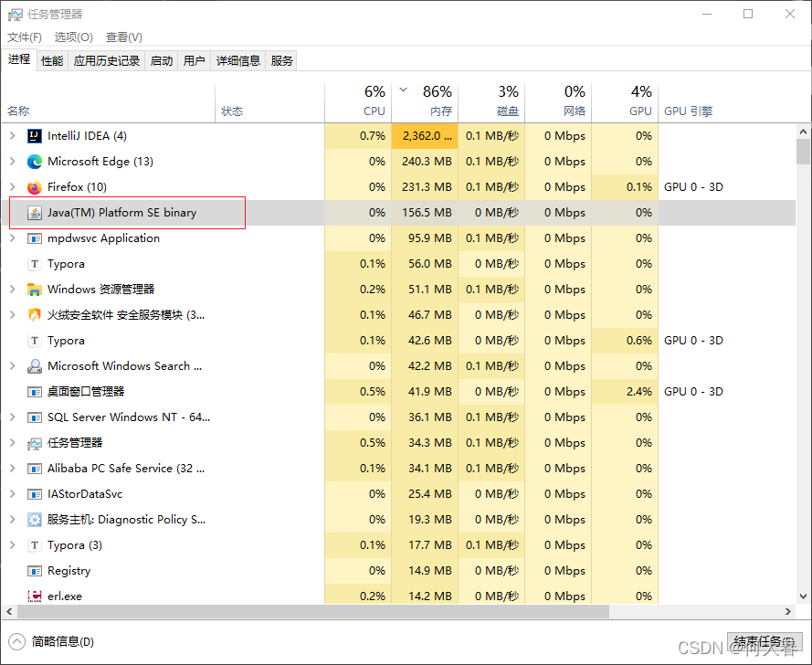Image resolution: width=812 pixels, height=665 pixels.
Task: Switch to the 性能 tab
Action: 52,61
